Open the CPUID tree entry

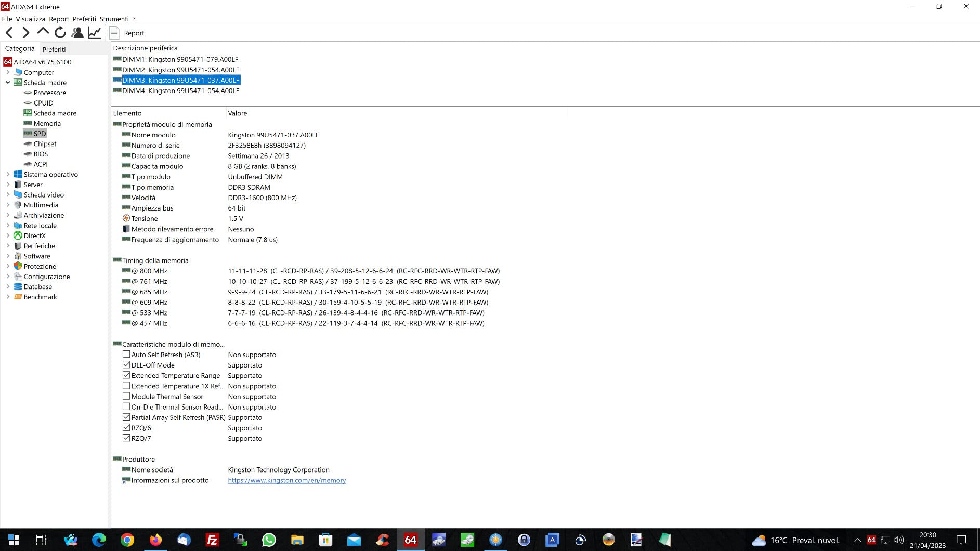(44, 103)
